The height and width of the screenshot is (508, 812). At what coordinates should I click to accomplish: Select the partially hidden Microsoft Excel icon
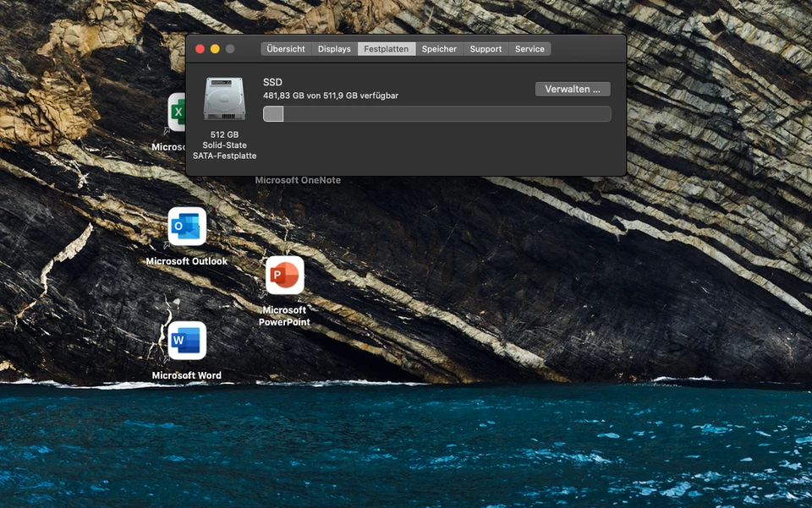coord(177,112)
